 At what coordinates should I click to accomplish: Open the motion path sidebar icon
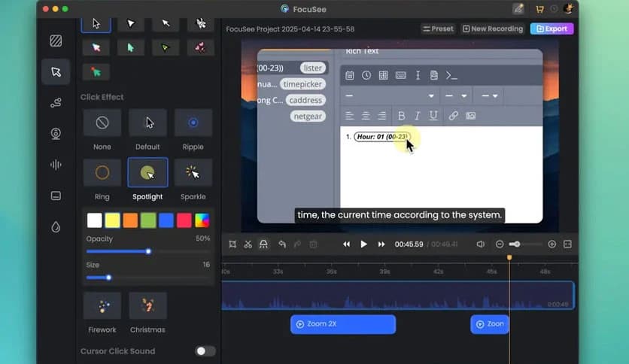click(x=56, y=102)
